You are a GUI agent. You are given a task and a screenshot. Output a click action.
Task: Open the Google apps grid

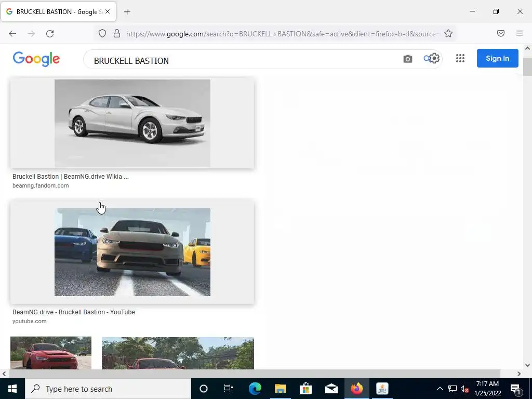460,58
